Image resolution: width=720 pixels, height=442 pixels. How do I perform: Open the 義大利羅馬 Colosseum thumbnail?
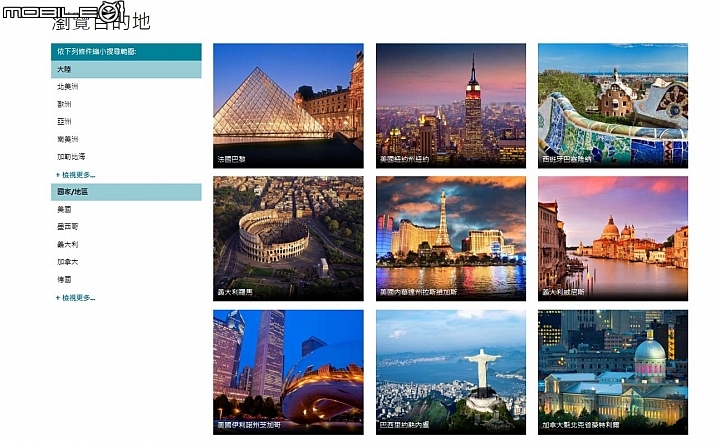tap(288, 239)
